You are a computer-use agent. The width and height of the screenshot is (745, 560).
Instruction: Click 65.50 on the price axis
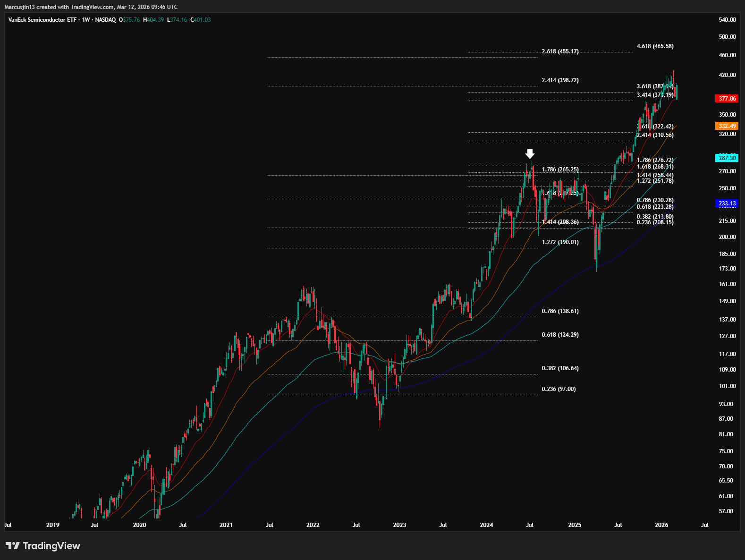pyautogui.click(x=726, y=481)
